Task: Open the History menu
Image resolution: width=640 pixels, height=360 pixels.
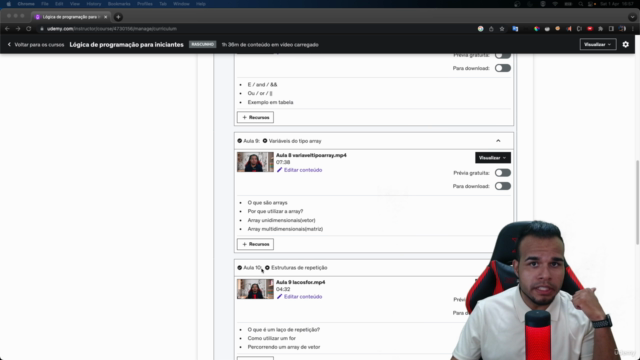Action: (93, 4)
